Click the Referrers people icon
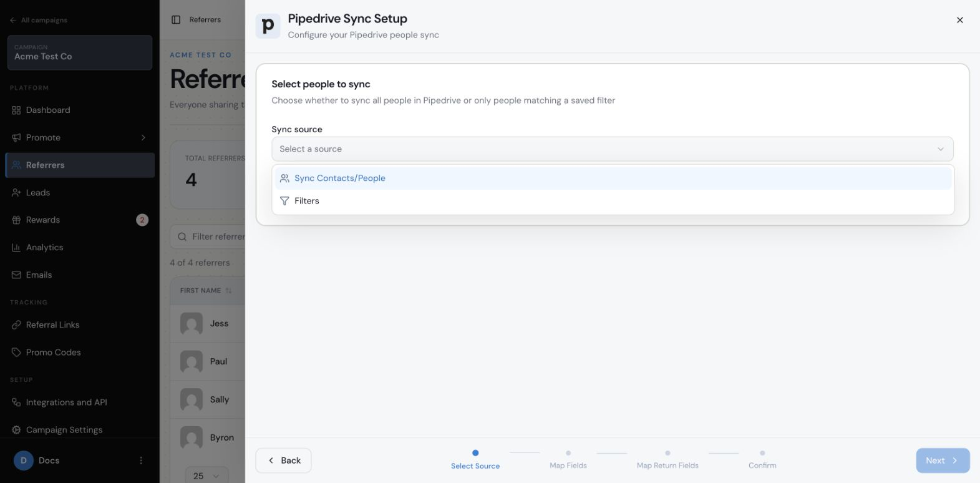 pyautogui.click(x=16, y=165)
